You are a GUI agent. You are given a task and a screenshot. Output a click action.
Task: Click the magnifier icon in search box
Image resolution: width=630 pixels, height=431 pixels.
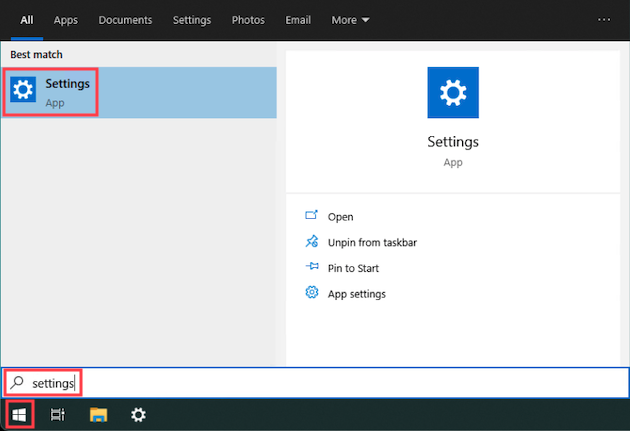click(17, 383)
